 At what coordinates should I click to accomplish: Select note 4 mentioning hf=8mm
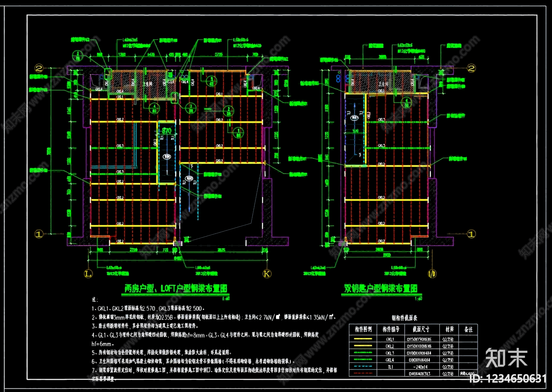point(205,335)
